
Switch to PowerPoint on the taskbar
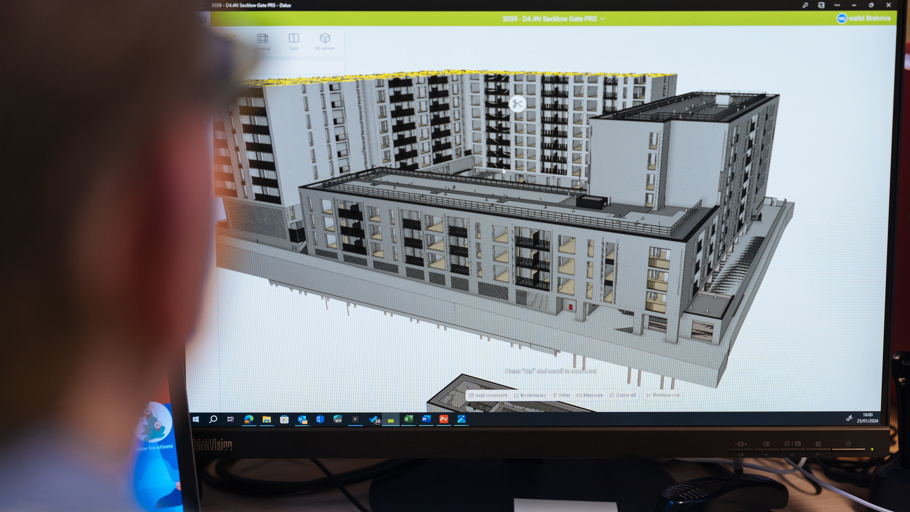point(444,420)
